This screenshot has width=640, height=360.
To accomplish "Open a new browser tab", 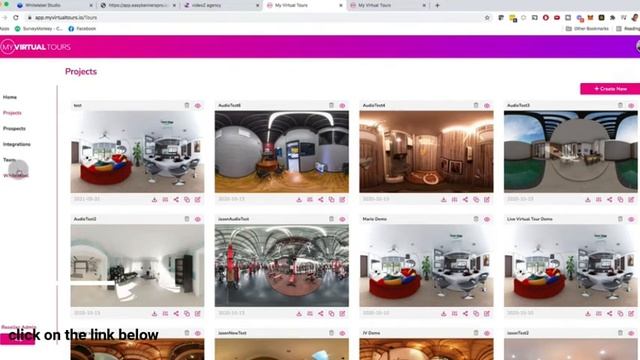I will [x=437, y=5].
